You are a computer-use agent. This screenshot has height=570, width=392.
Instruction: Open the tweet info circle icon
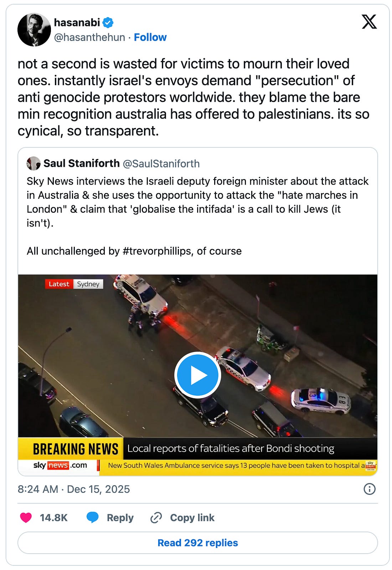(x=369, y=489)
